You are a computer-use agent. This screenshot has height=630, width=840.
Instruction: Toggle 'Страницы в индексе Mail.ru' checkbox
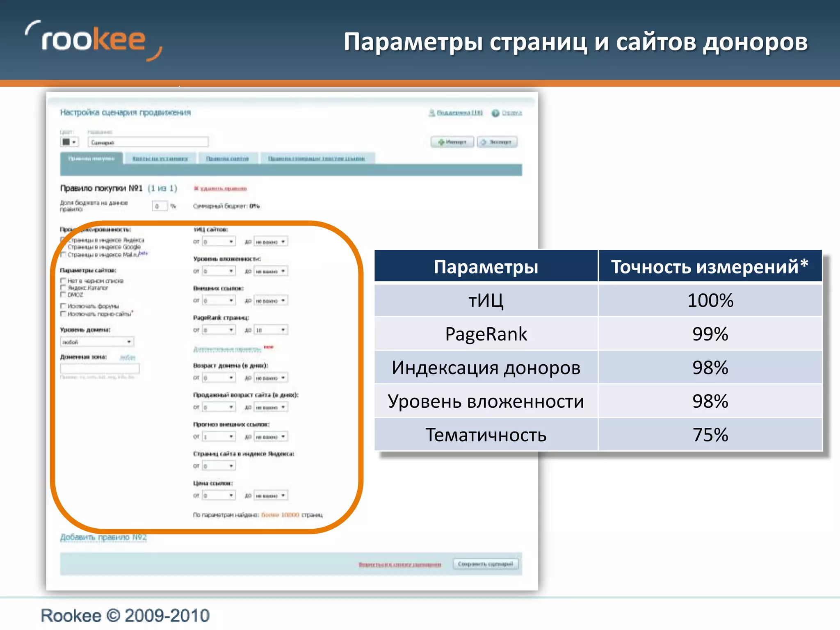point(63,255)
